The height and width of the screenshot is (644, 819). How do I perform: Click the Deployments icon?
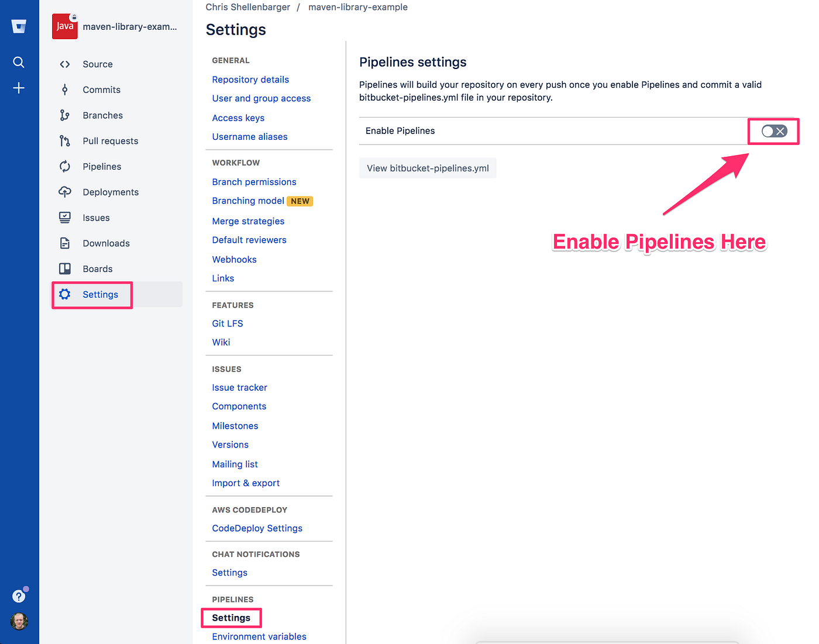pos(64,192)
